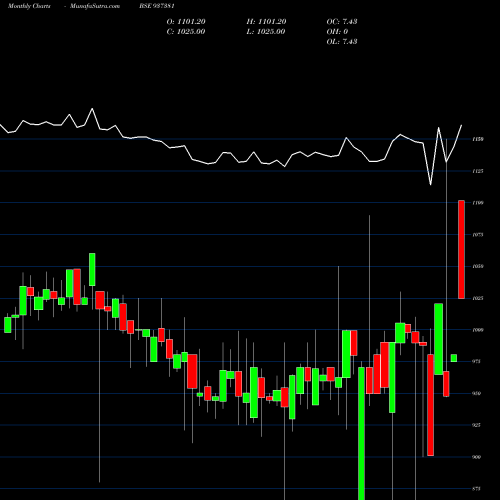Click the 925 price axis label
The image size is (500, 500).
coord(477,425)
